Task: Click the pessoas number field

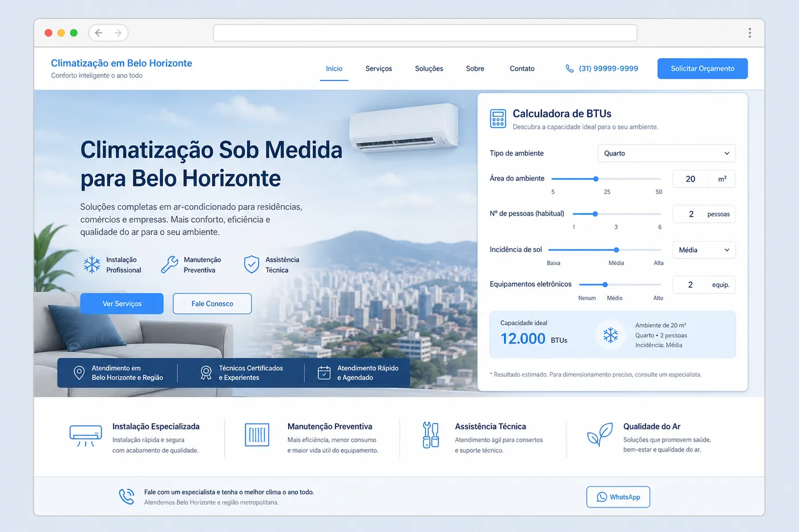Action: point(704,214)
